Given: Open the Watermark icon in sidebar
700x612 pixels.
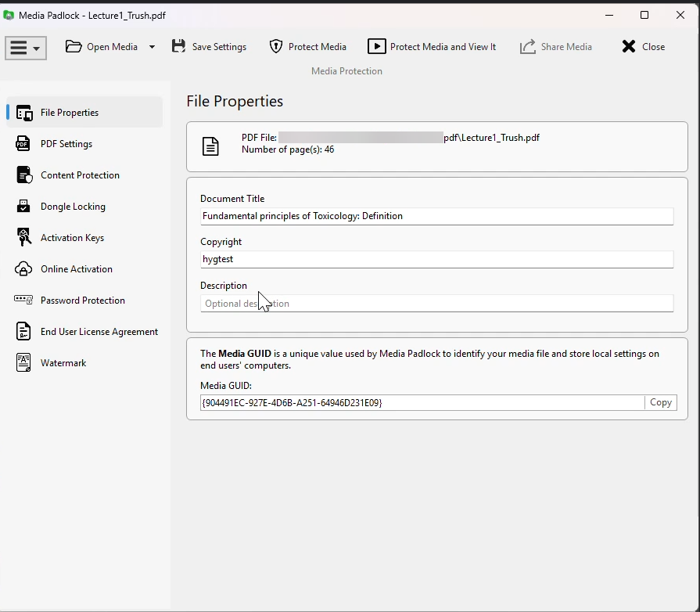Looking at the screenshot, I should [24, 363].
